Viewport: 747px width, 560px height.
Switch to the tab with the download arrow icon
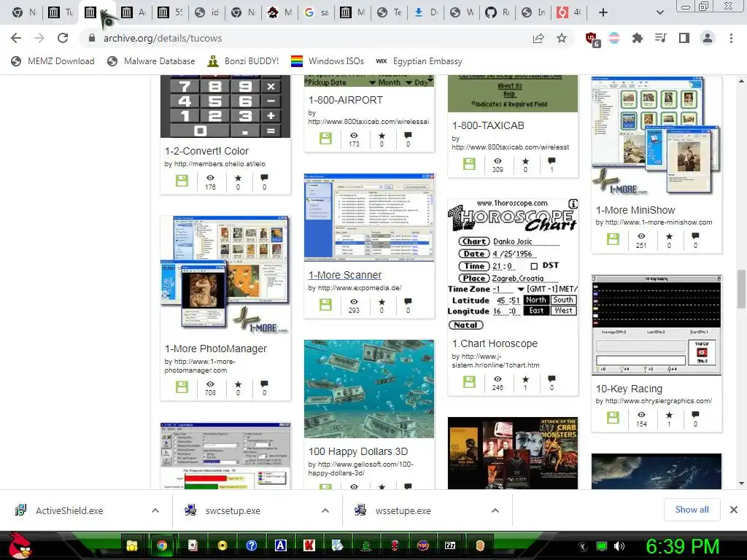425,12
